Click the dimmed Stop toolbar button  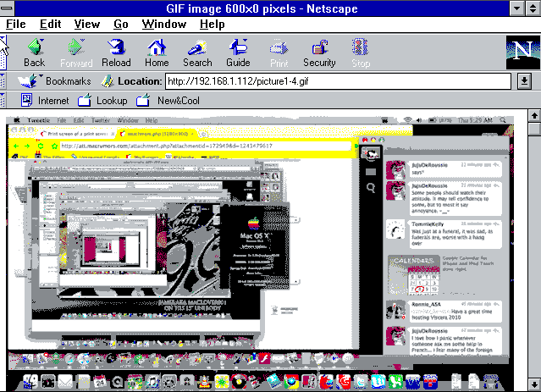pyautogui.click(x=361, y=52)
